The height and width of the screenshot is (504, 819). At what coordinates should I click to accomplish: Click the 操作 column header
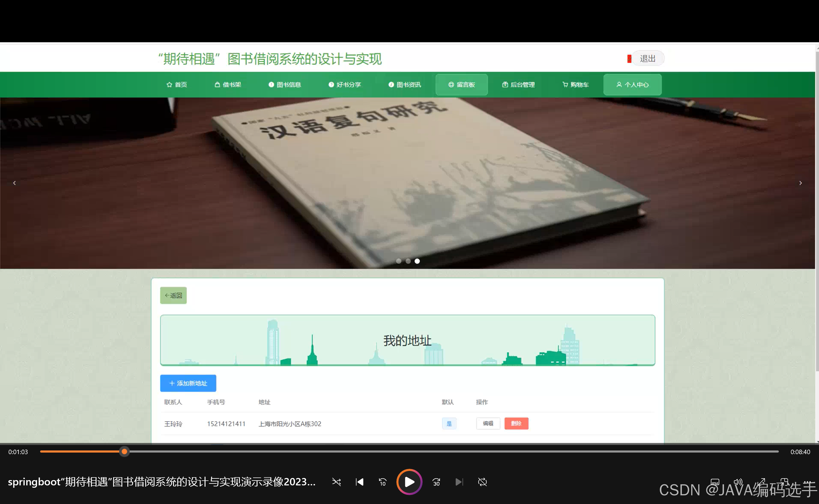[x=482, y=402]
